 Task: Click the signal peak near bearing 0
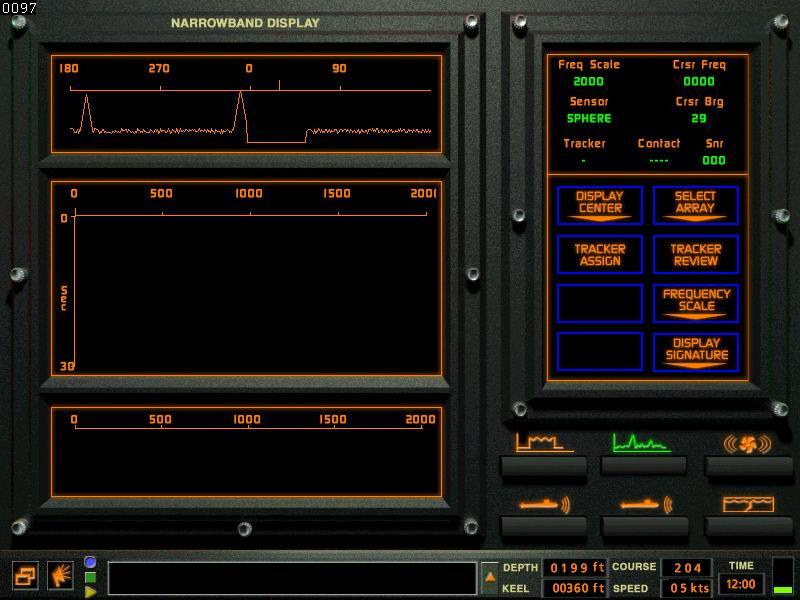[x=240, y=111]
